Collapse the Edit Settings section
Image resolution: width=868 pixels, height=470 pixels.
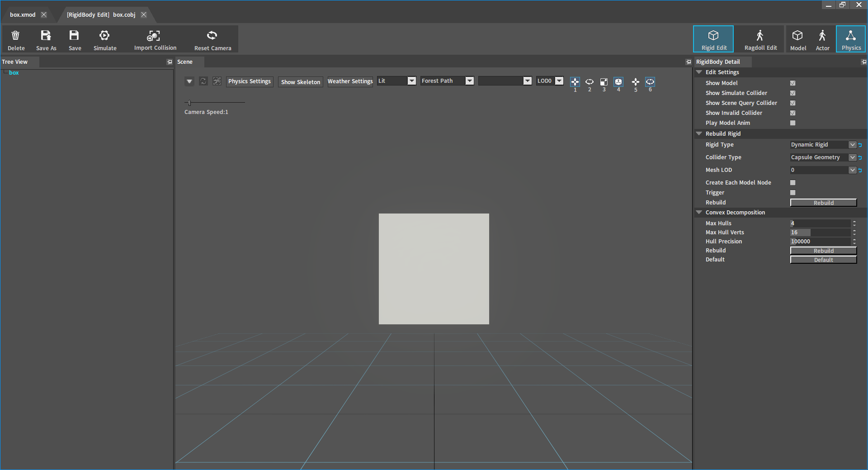click(x=699, y=72)
